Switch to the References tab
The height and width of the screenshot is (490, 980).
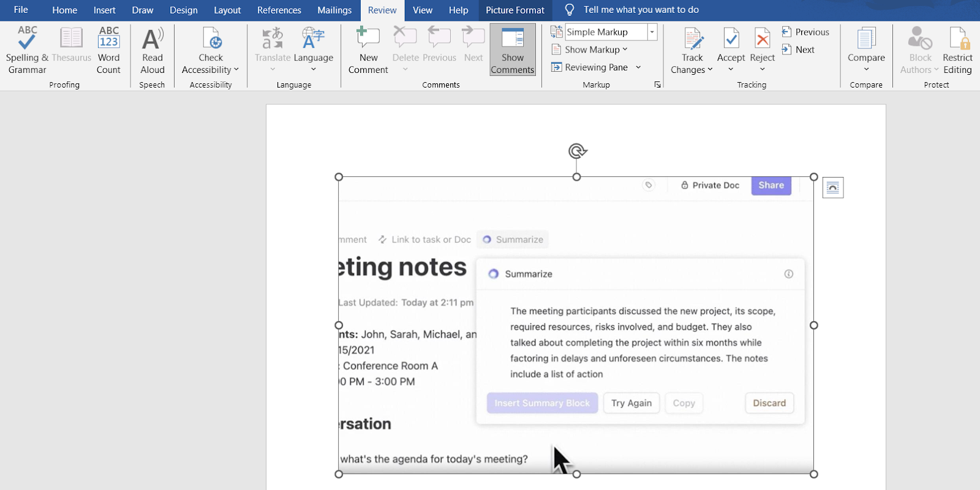279,10
